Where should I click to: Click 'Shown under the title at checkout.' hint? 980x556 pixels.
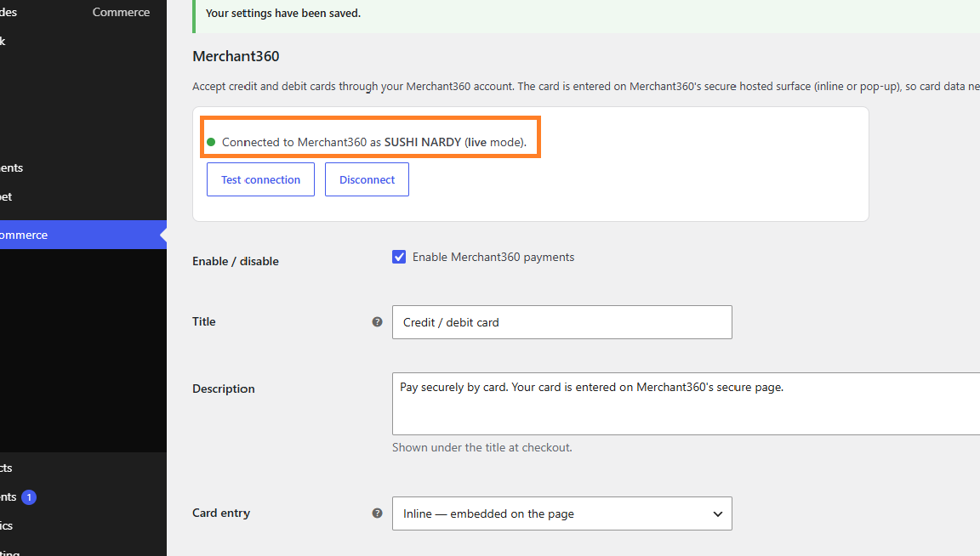481,447
